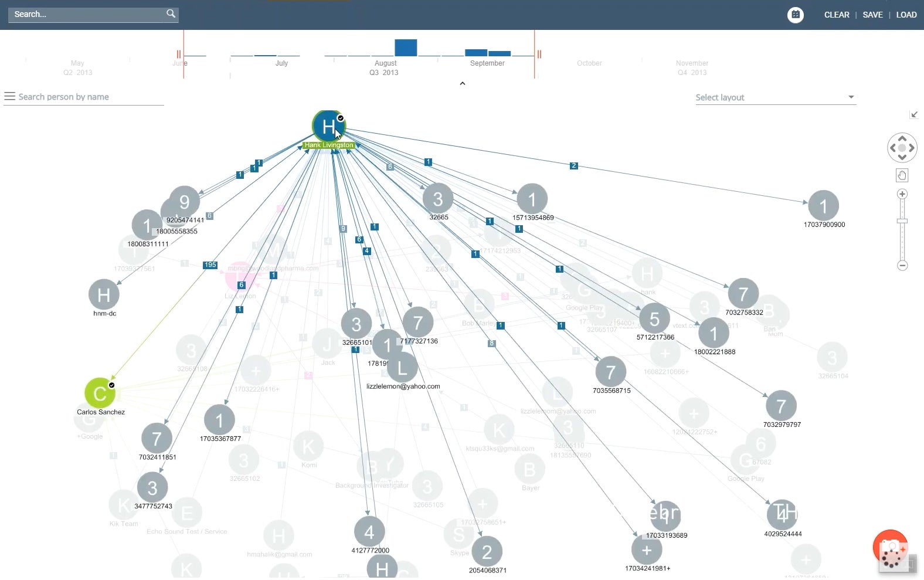Select the 18002221888 node
The height and width of the screenshot is (580, 924).
(x=714, y=333)
